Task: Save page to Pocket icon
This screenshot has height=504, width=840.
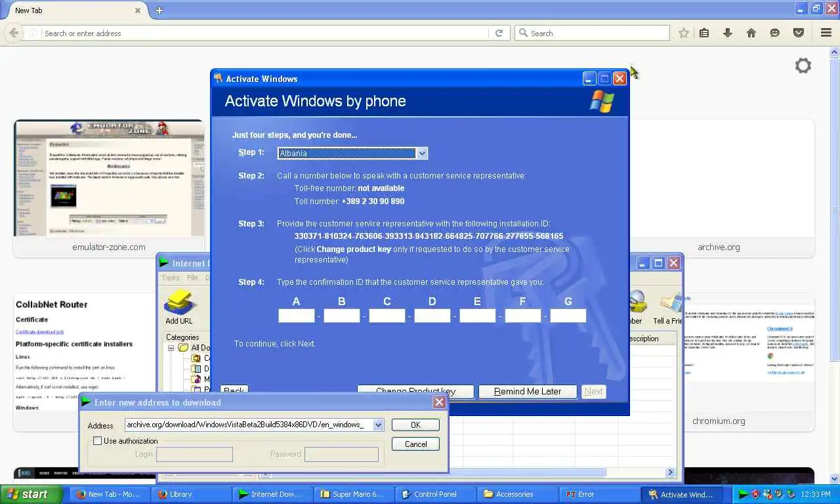Action: point(799,33)
